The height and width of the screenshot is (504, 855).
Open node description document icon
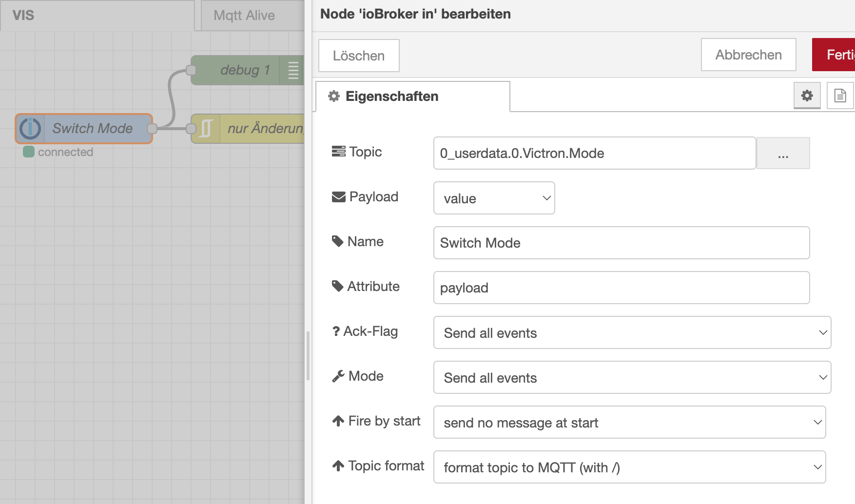pos(840,96)
